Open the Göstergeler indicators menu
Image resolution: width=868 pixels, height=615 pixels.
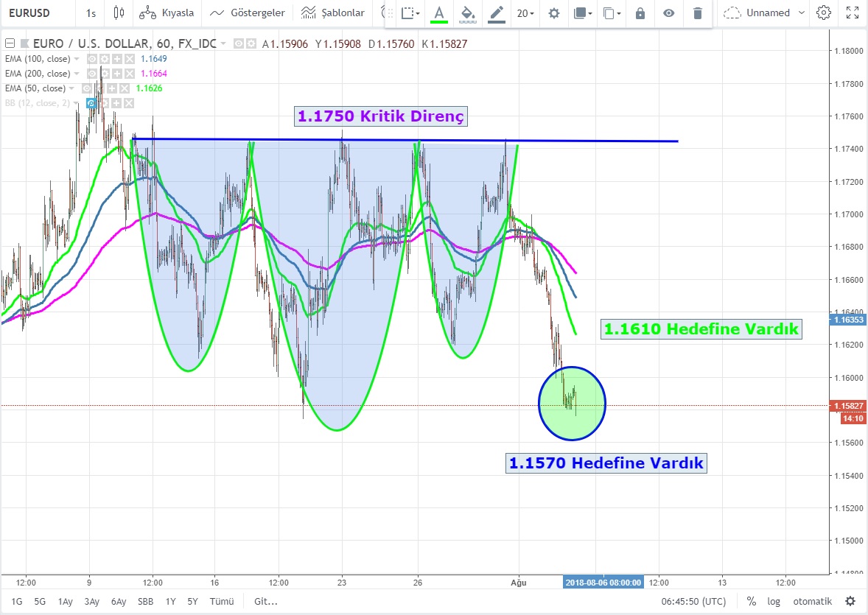pos(248,13)
